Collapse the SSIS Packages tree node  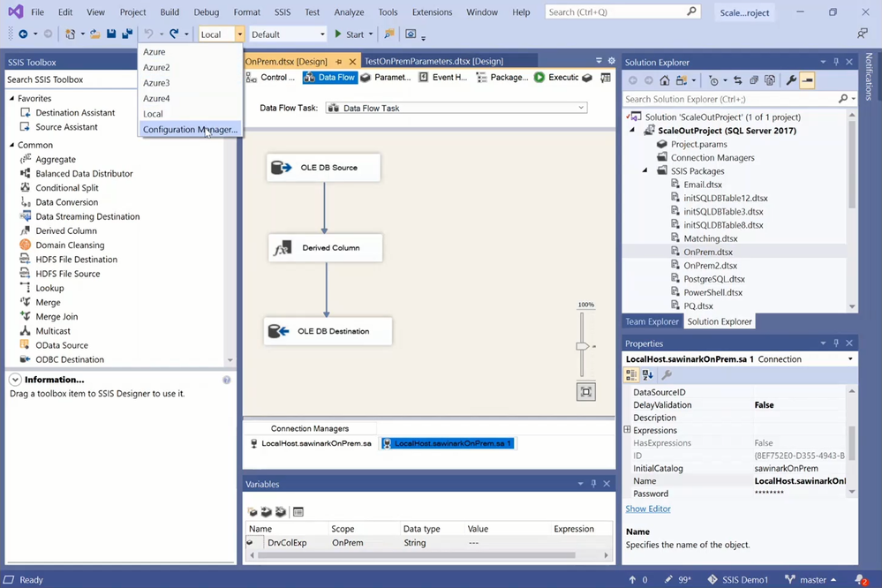tap(645, 170)
